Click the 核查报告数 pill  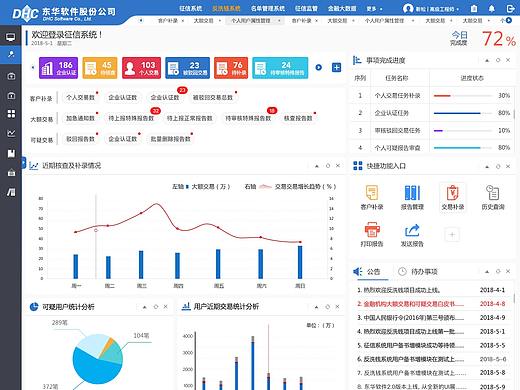[x=298, y=118]
